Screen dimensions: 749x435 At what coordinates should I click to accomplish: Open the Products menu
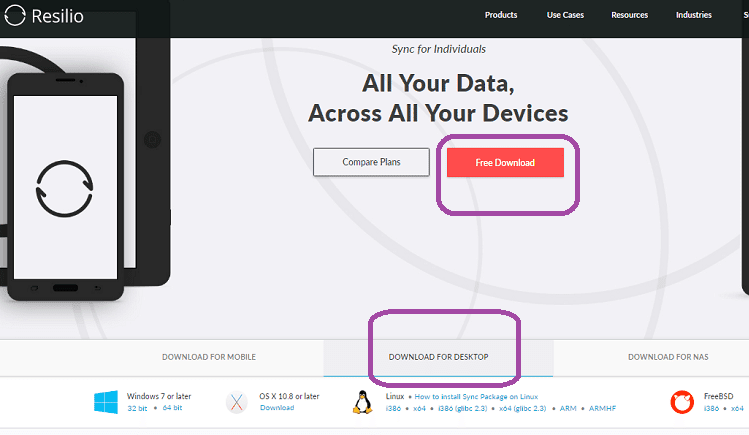(x=501, y=15)
